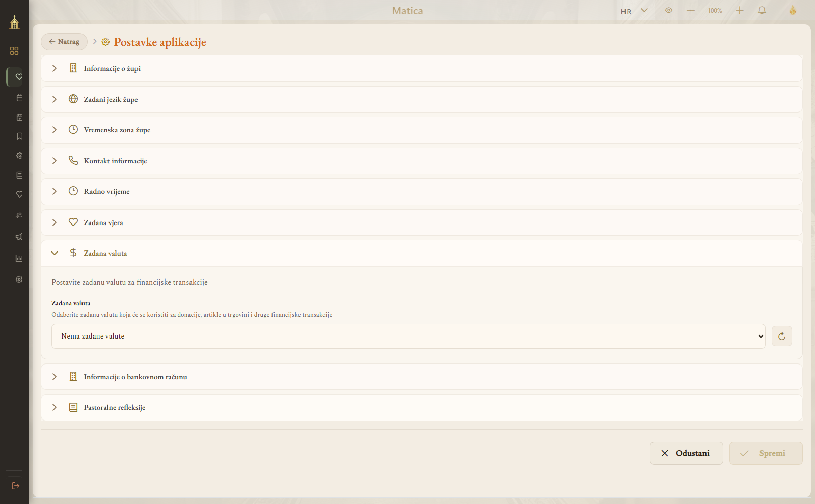The height and width of the screenshot is (504, 815).
Task: Open the Nema zadane valute currency dropdown
Action: click(x=409, y=336)
